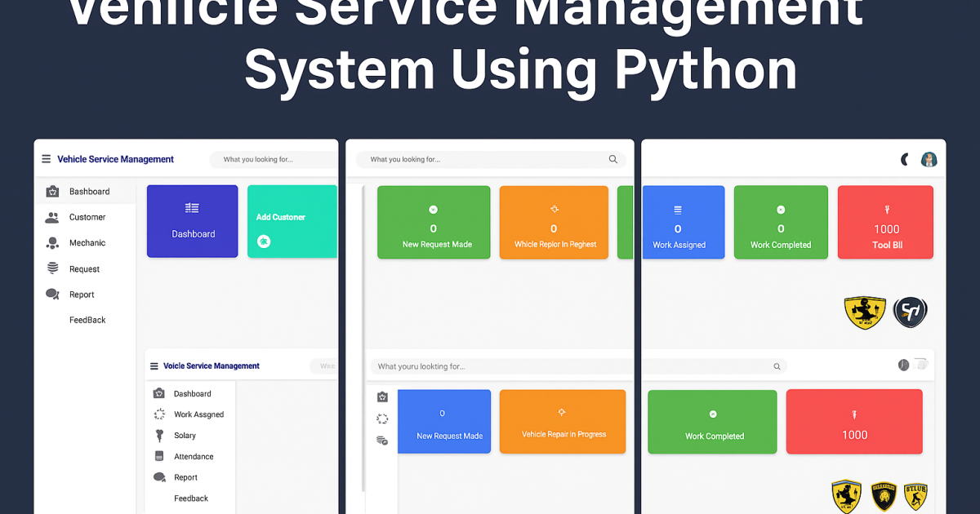Click the blue Dashboard card
Screen dimensions: 980x514
pos(192,221)
